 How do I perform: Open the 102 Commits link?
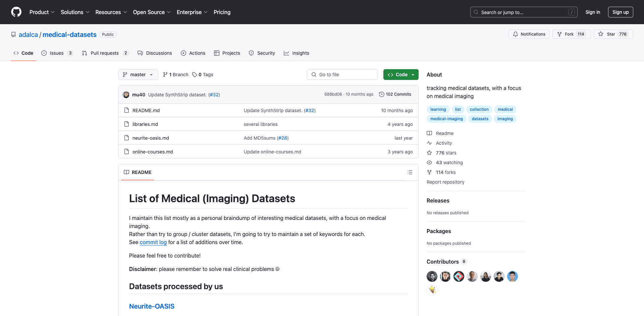[x=395, y=94]
